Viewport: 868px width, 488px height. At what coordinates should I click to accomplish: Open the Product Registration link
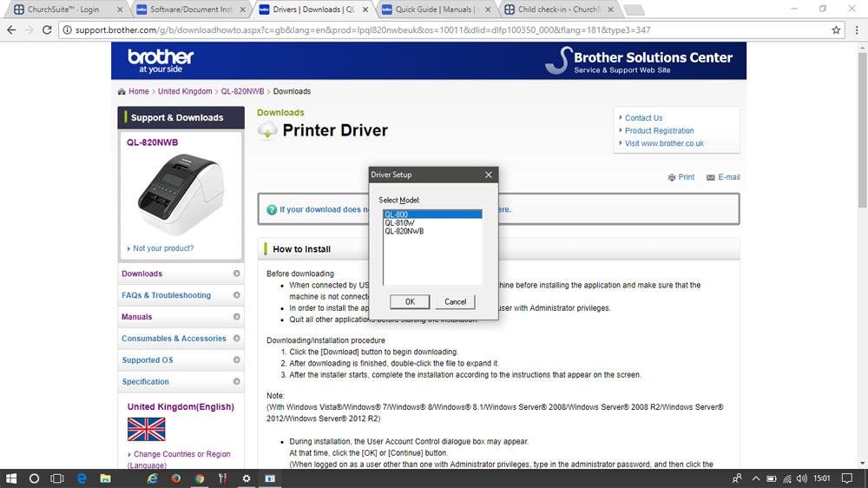660,131
